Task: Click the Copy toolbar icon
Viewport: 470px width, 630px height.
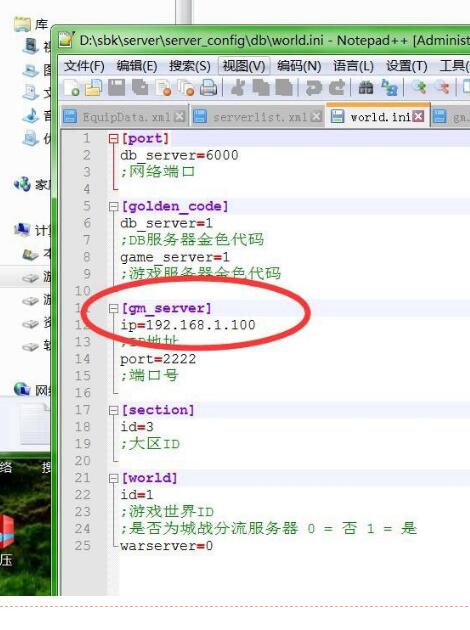Action: coord(261,88)
